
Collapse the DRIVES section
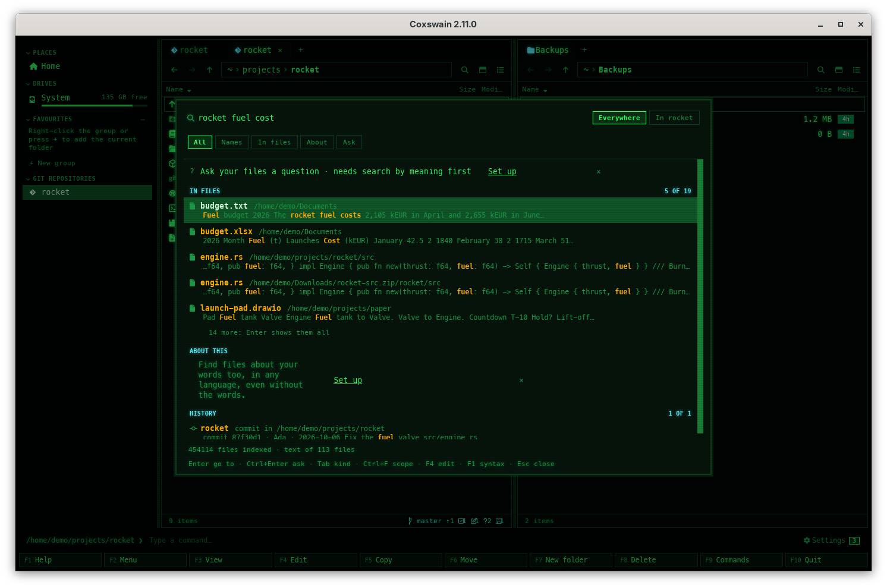[x=28, y=84]
